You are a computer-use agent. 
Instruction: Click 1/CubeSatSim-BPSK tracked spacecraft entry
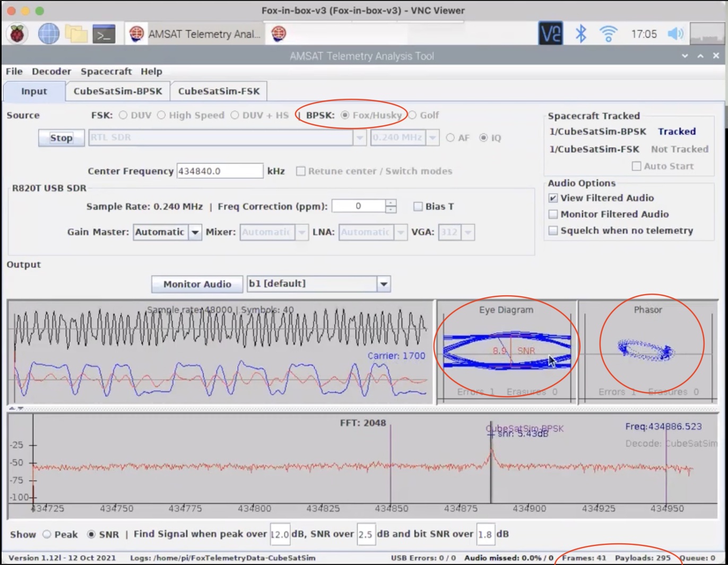(x=597, y=132)
